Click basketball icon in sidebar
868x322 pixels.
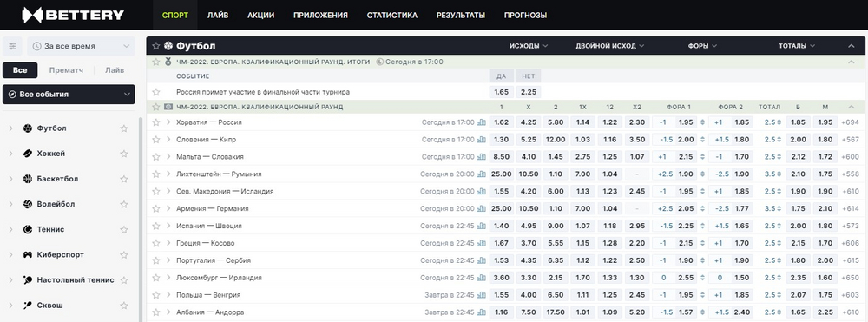click(28, 179)
